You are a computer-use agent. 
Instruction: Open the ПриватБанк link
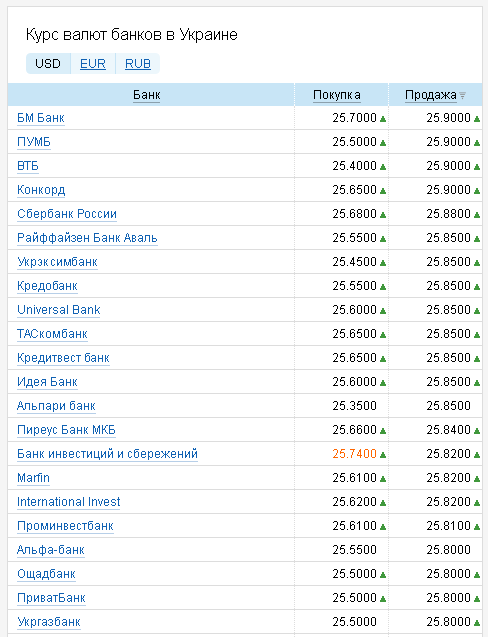(x=51, y=598)
